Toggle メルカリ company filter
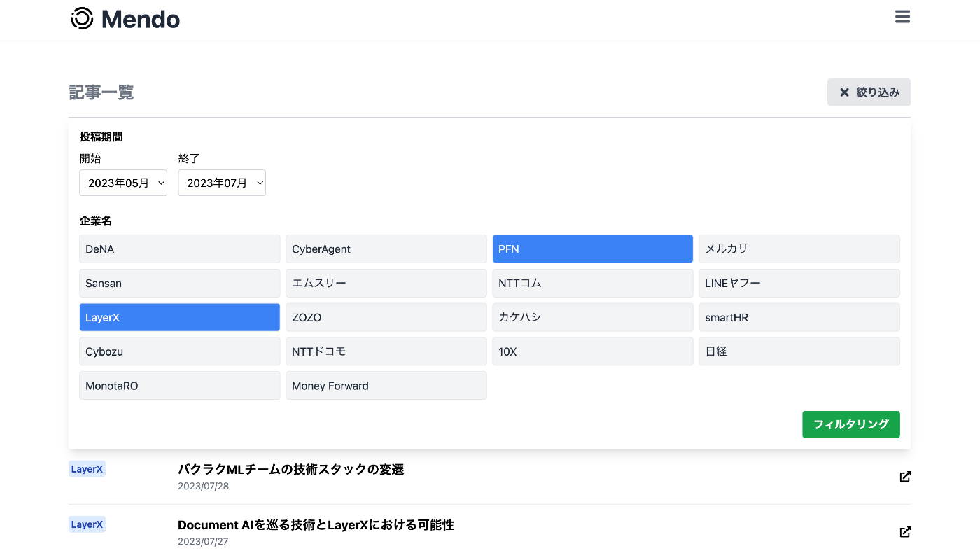The width and height of the screenshot is (980, 551). pos(799,249)
